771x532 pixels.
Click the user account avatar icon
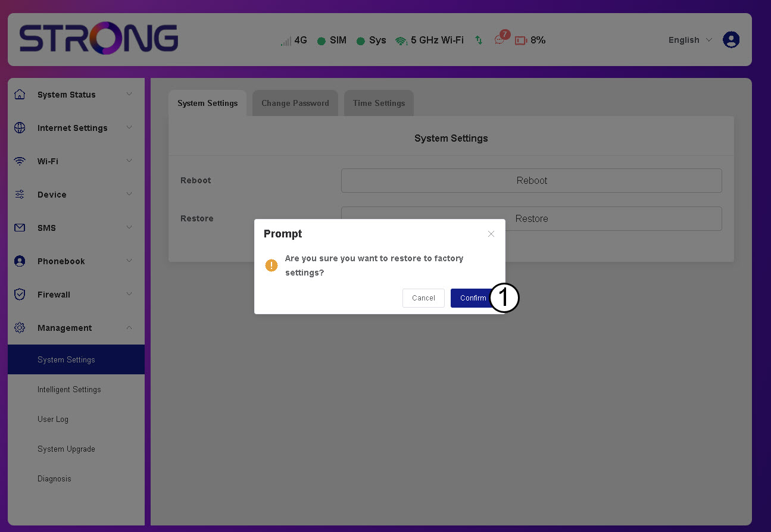[x=731, y=40]
